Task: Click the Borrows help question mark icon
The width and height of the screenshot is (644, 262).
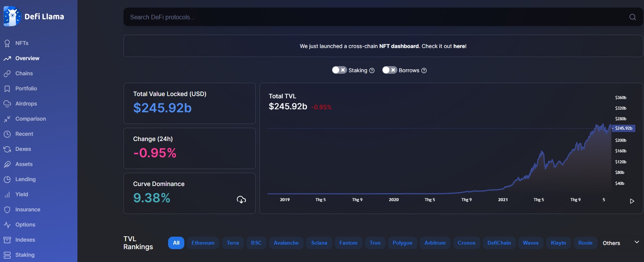Action: coord(424,71)
